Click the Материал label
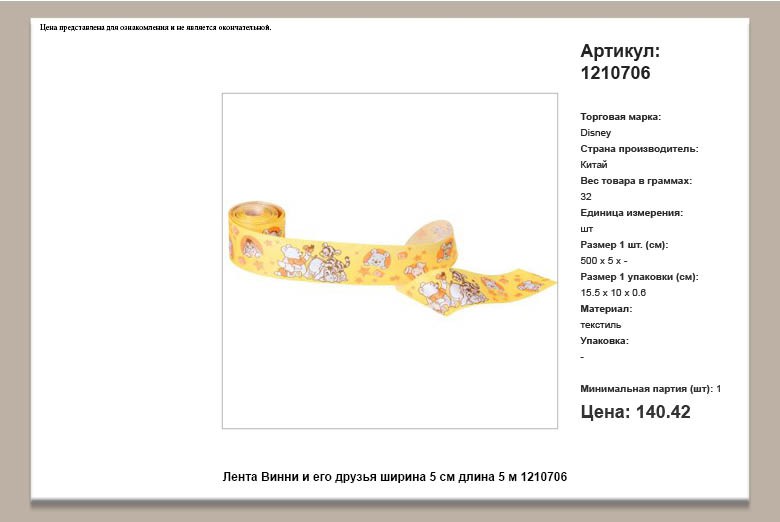The height and width of the screenshot is (522, 780). coord(606,309)
